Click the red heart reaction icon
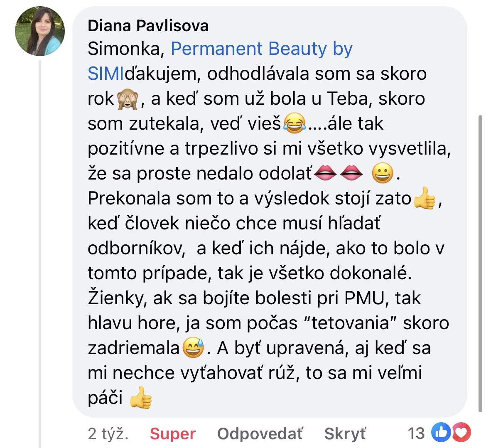This screenshot has height=448, width=486. (461, 432)
